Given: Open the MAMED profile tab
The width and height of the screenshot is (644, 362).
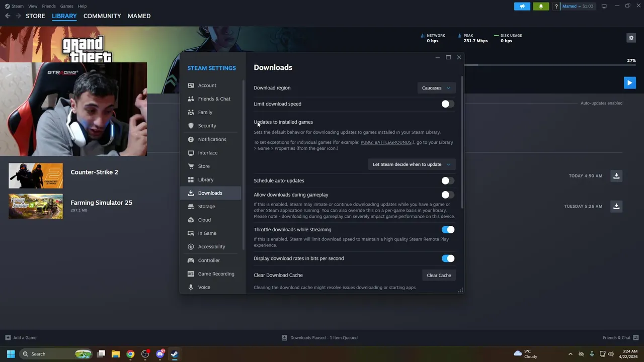Looking at the screenshot, I should point(139,16).
